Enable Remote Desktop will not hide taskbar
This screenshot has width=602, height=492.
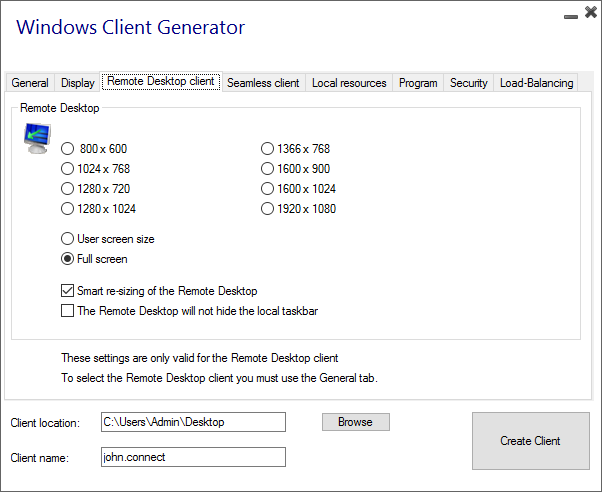[68, 311]
